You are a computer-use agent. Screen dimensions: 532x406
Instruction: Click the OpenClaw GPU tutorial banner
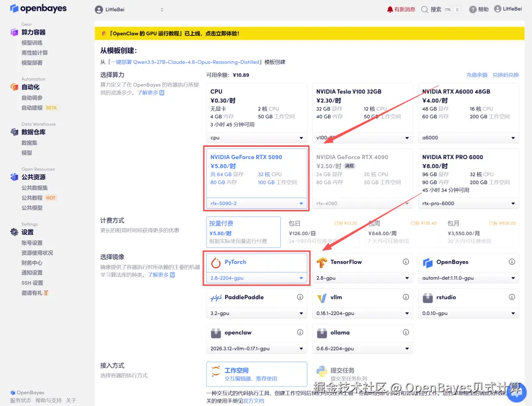309,34
